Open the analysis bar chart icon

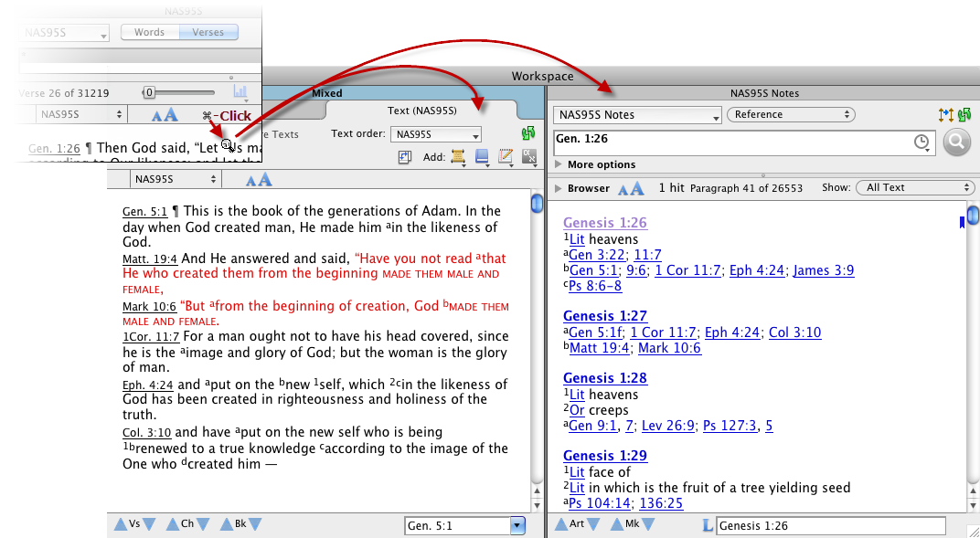[240, 91]
